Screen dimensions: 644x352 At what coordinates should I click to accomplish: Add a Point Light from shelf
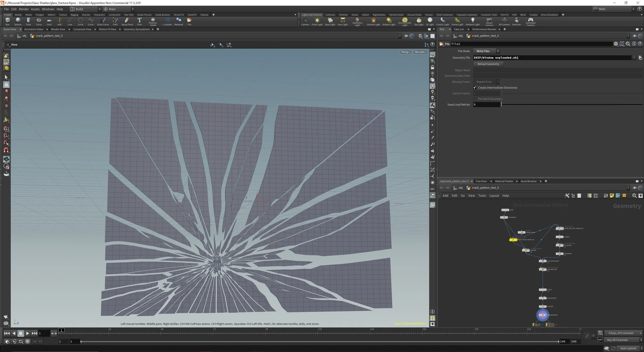point(317,21)
